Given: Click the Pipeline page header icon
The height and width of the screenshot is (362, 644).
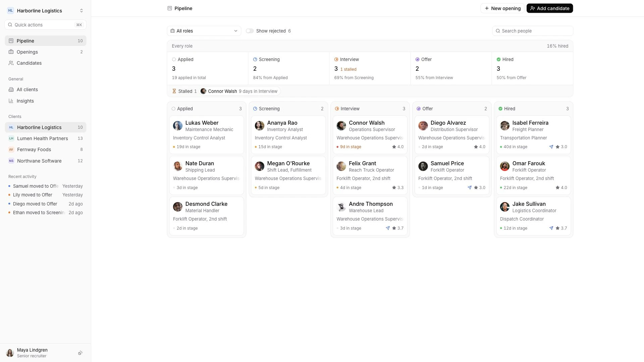Looking at the screenshot, I should tap(170, 8).
